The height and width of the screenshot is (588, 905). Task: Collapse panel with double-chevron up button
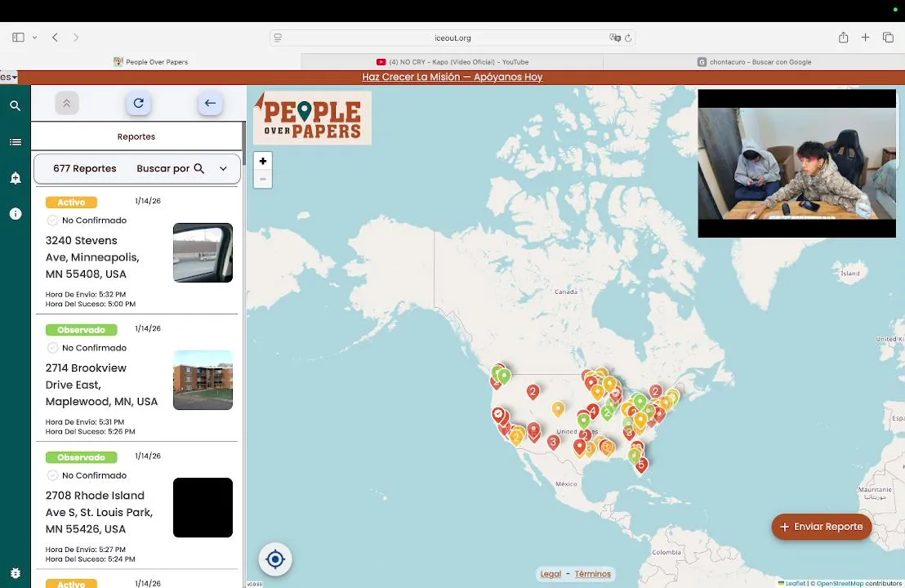(x=67, y=103)
